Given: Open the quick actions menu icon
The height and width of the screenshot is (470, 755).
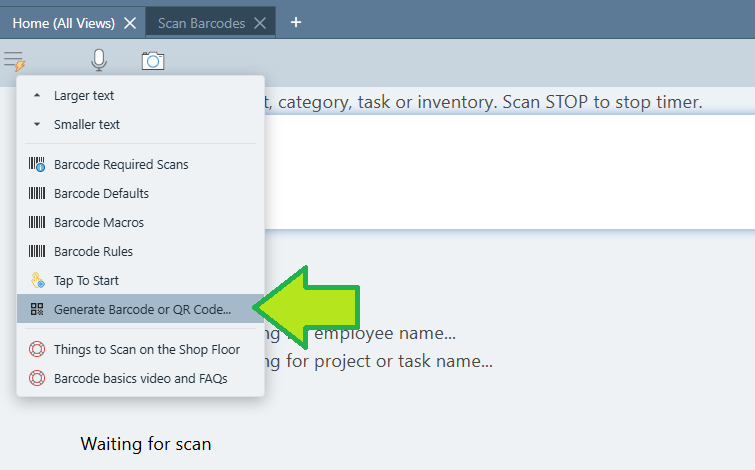Looking at the screenshot, I should (14, 61).
